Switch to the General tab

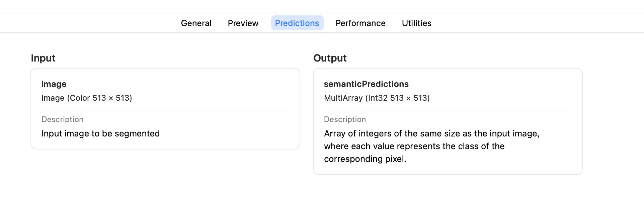196,23
